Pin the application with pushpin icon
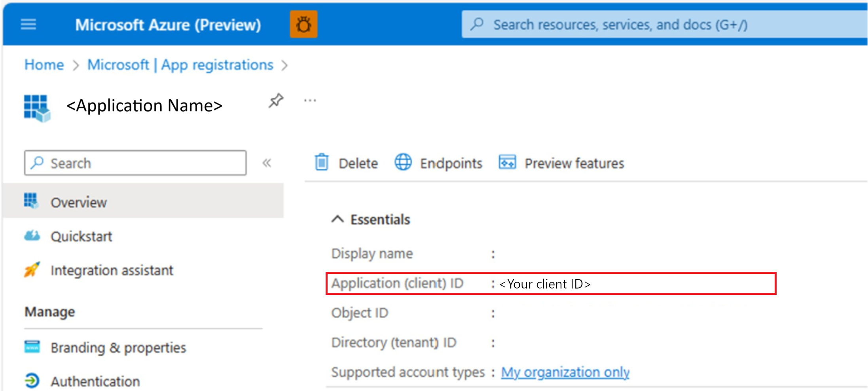The height and width of the screenshot is (391, 868). pos(276,101)
